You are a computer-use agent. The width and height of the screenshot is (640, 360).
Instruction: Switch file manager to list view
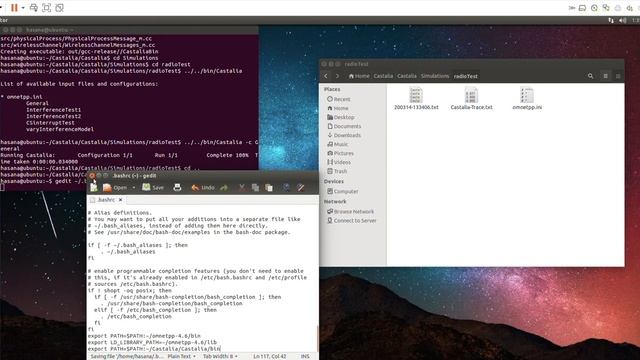point(606,76)
